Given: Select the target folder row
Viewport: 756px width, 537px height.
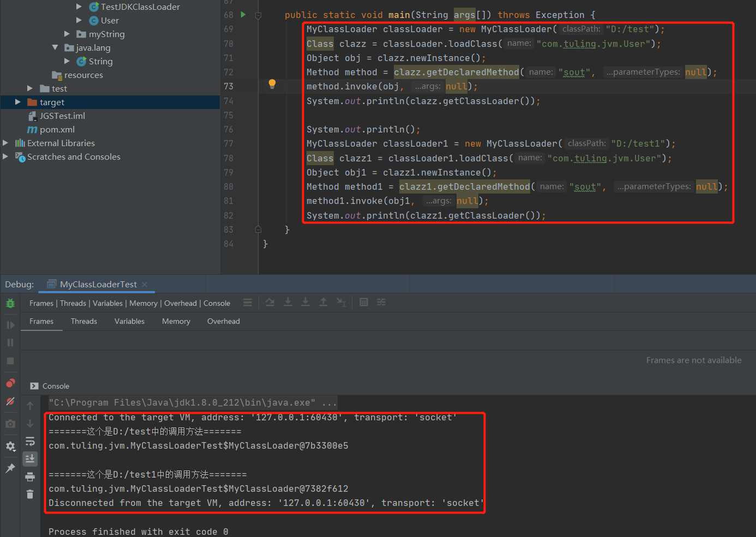Looking at the screenshot, I should click(x=110, y=102).
